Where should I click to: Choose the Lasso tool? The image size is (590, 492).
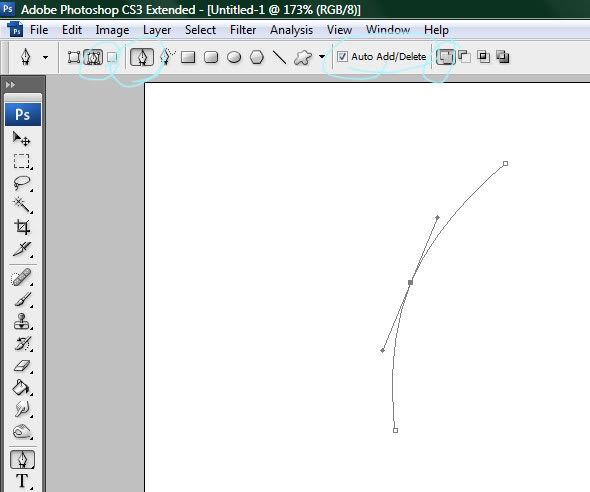point(22,183)
